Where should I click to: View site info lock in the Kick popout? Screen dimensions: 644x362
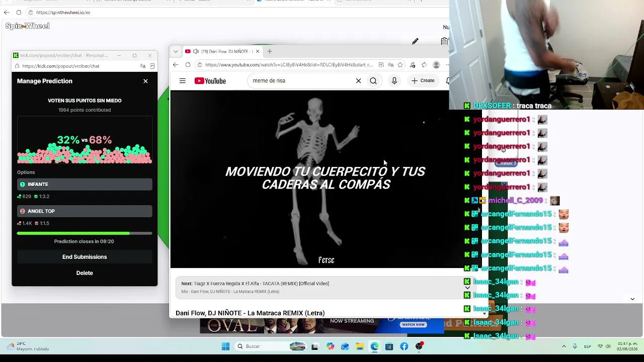(17, 66)
